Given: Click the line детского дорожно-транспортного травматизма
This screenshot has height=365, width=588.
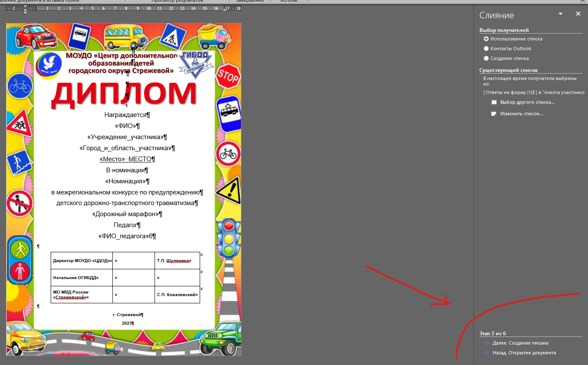Looking at the screenshot, I should tap(125, 203).
